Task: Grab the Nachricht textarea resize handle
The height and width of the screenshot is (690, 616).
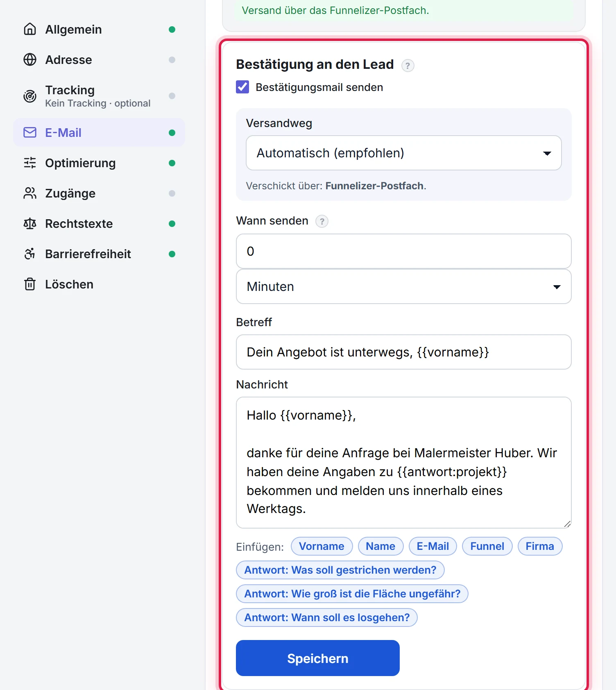Action: pos(567,524)
